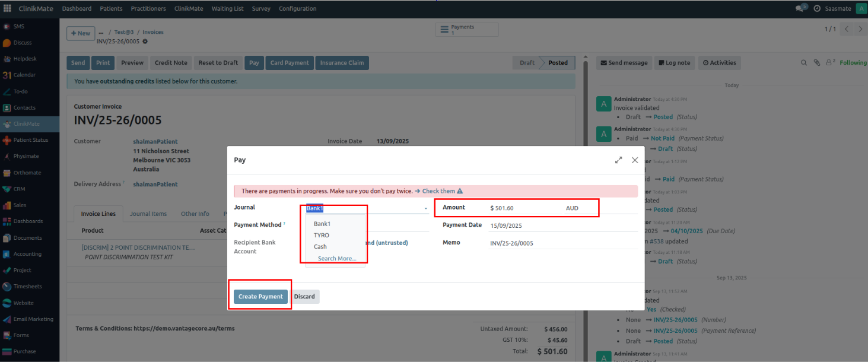Choose Cash in the journal dropdown

(320, 246)
